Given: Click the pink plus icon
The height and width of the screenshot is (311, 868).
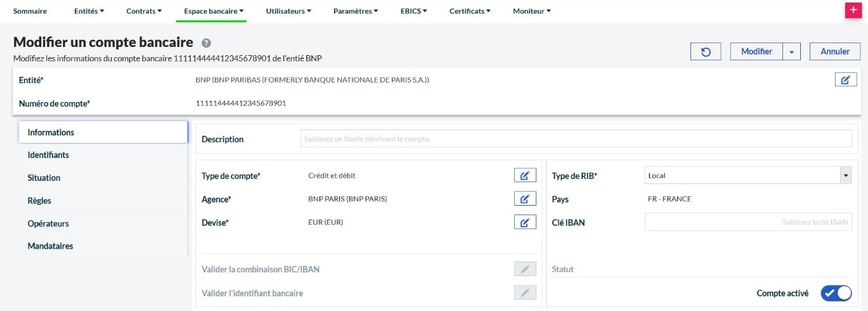Looking at the screenshot, I should pyautogui.click(x=853, y=11).
